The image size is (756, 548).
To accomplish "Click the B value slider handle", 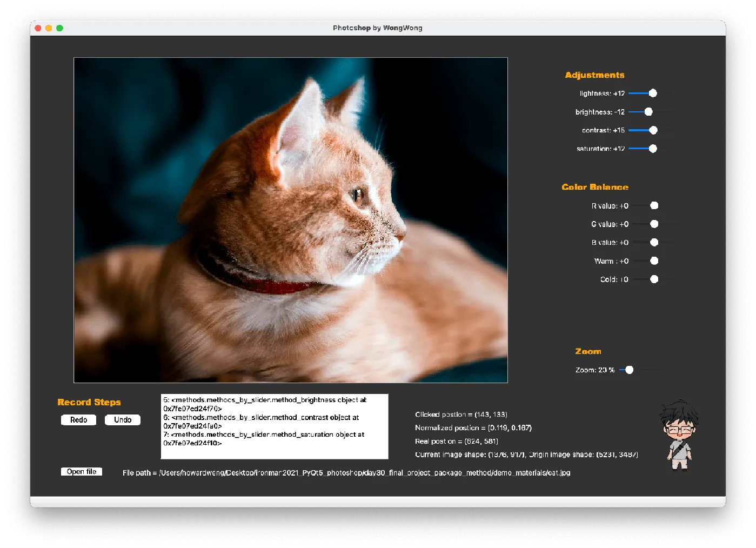I will 654,243.
